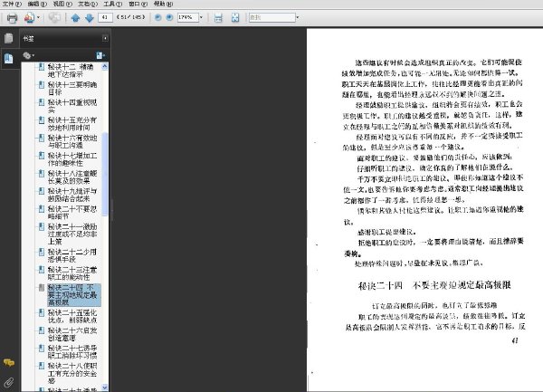Click the collaborate icon beside the printer
This screenshot has height=392, width=543.
[x=29, y=17]
